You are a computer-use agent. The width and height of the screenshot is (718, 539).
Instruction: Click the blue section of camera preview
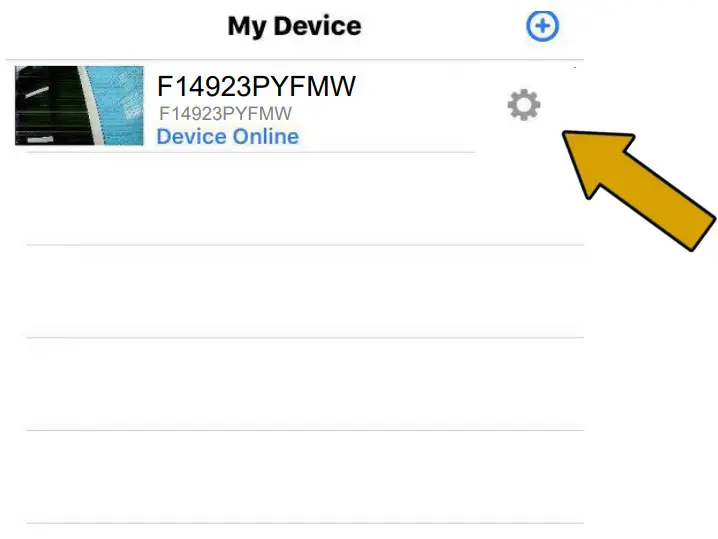[x=117, y=103]
